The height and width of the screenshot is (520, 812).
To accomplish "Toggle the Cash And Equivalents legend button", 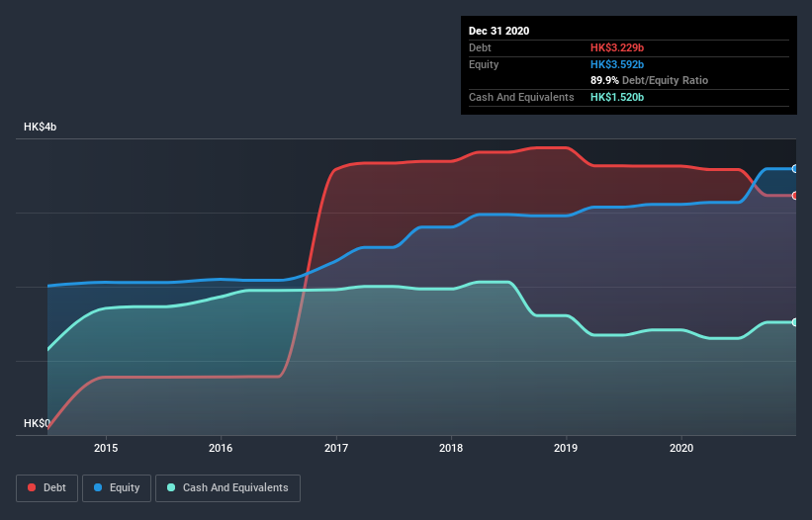I will pos(227,488).
